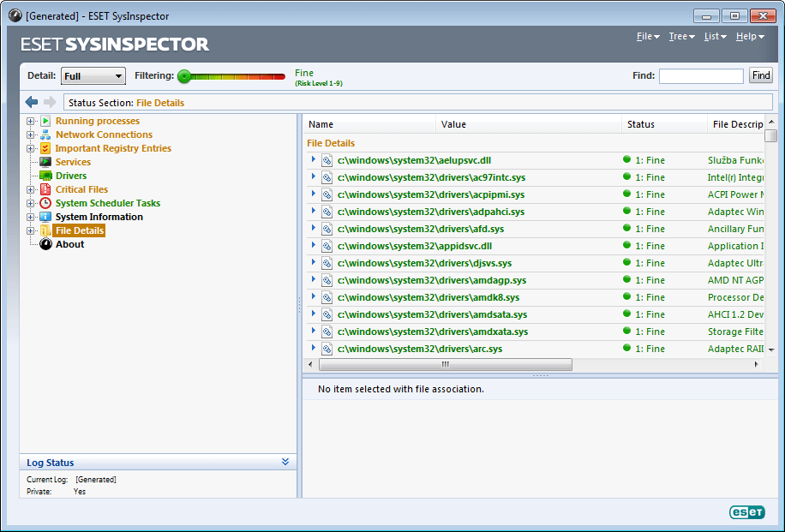The height and width of the screenshot is (532, 785).
Task: Click the Critical Files icon in tree
Action: click(45, 189)
